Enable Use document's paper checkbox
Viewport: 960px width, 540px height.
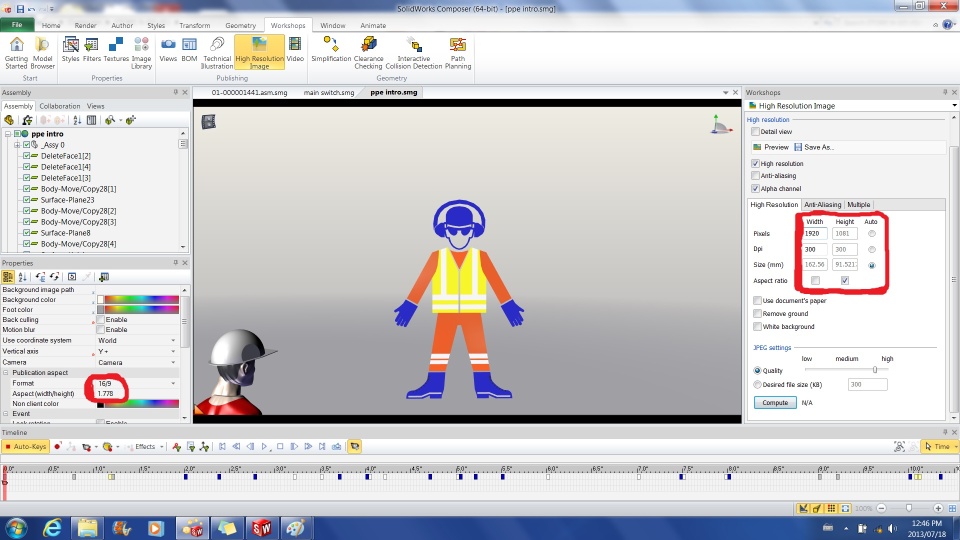757,301
